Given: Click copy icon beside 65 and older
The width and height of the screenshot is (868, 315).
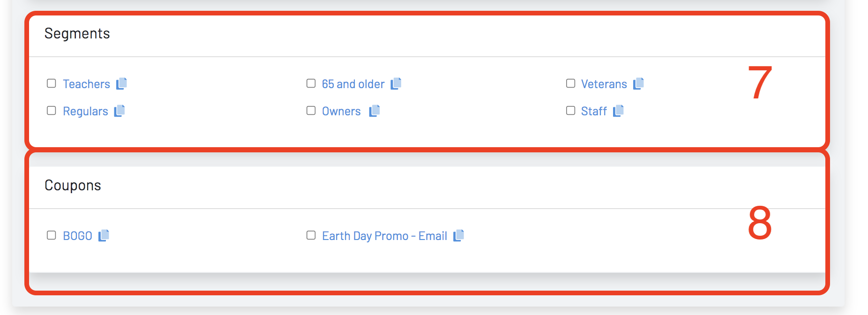Looking at the screenshot, I should coord(396,83).
